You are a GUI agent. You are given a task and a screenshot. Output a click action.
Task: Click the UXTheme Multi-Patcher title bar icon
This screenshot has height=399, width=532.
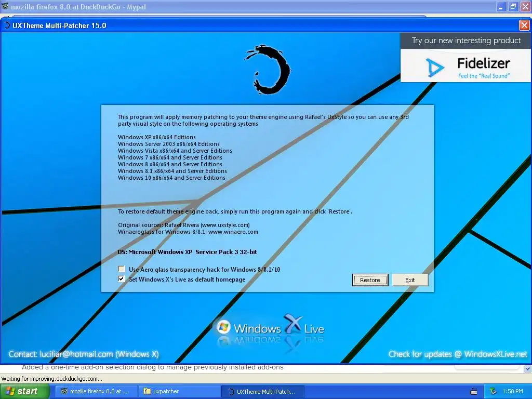tap(7, 25)
